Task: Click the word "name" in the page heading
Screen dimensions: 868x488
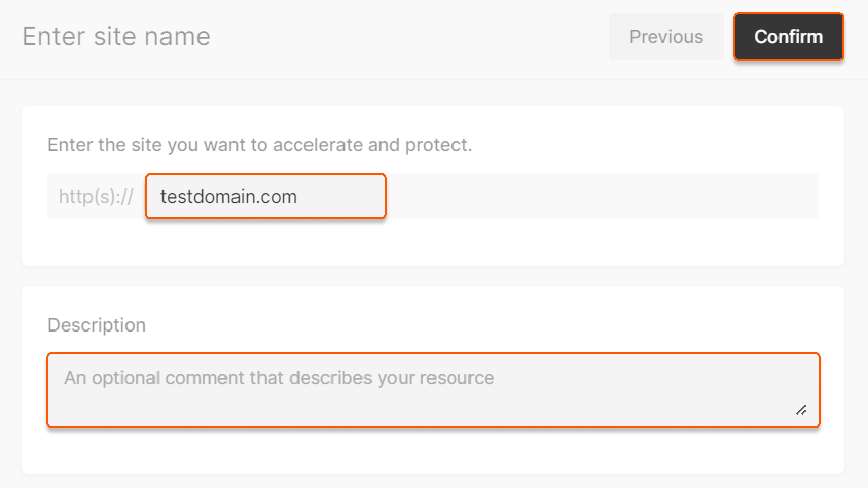Action: tap(177, 37)
